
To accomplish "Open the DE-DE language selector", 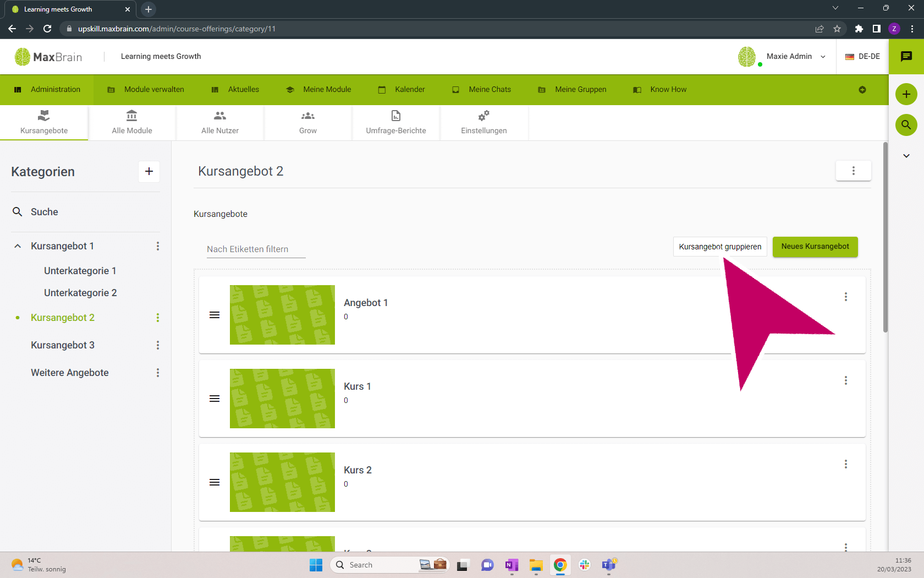I will [x=862, y=56].
